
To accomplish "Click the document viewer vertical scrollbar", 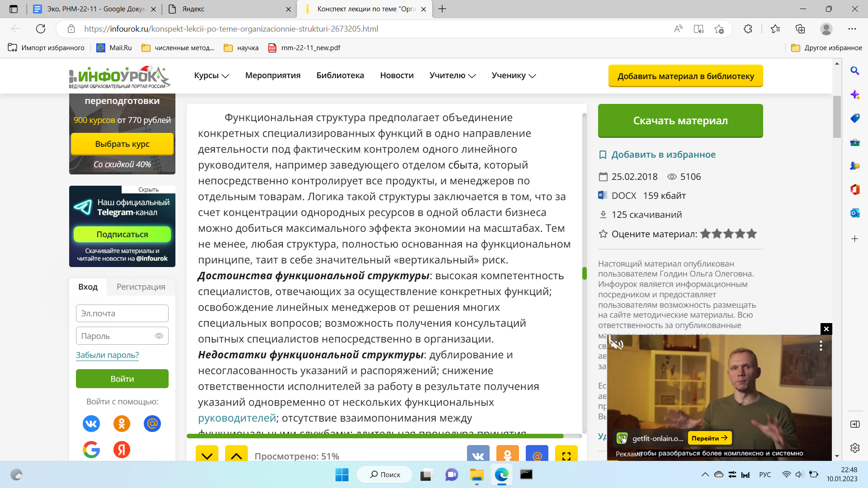I will pos(584,273).
